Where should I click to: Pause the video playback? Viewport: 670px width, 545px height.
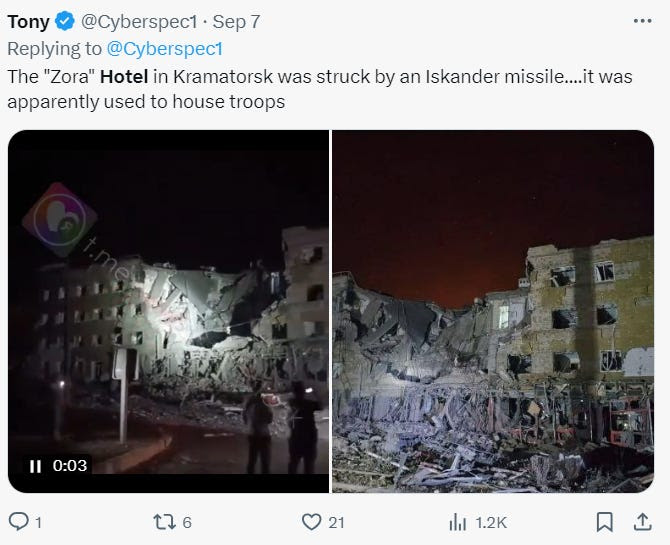pyautogui.click(x=35, y=466)
